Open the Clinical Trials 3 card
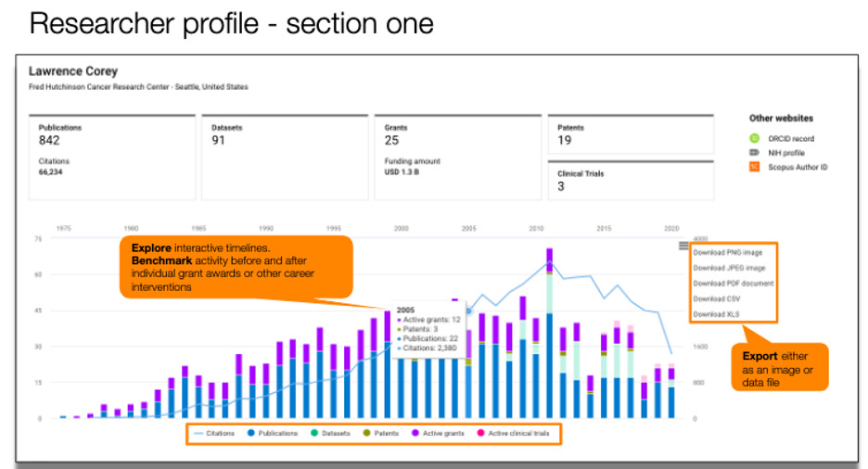Screen dimensions: 868x469 pyautogui.click(x=631, y=180)
